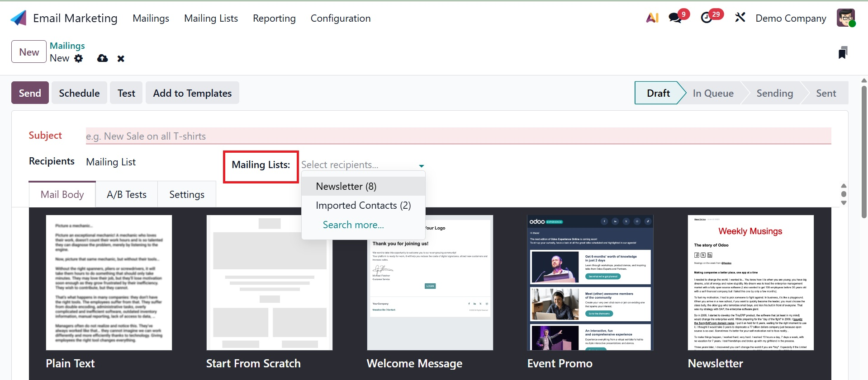Open the activities clock icon
This screenshot has height=380, width=868.
tap(707, 18)
